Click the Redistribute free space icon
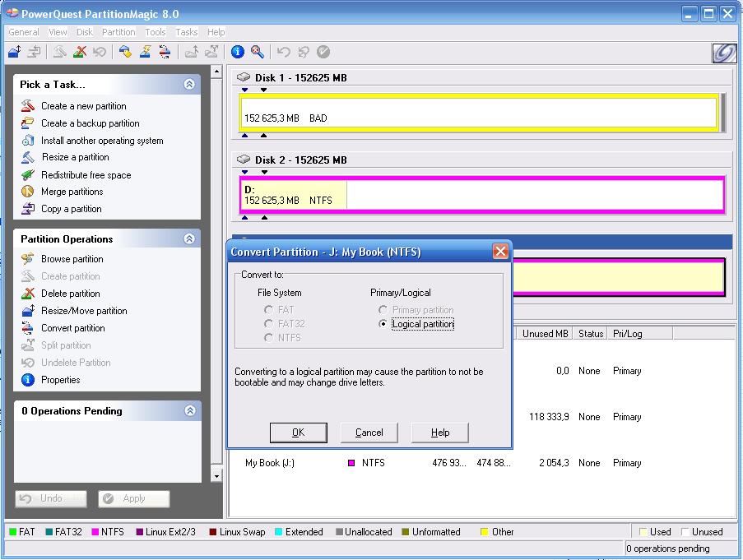743x560 pixels. (28, 174)
